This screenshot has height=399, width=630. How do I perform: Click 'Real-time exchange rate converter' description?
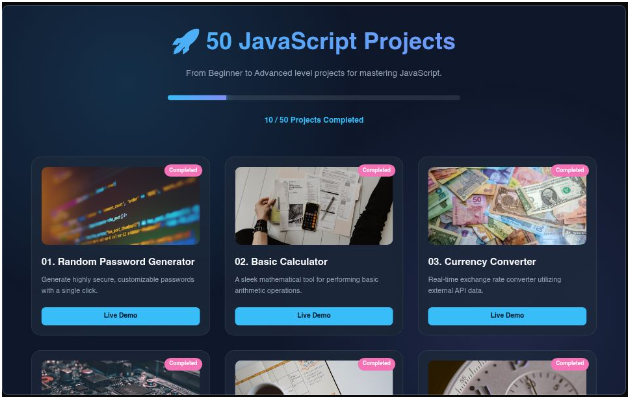(495, 285)
